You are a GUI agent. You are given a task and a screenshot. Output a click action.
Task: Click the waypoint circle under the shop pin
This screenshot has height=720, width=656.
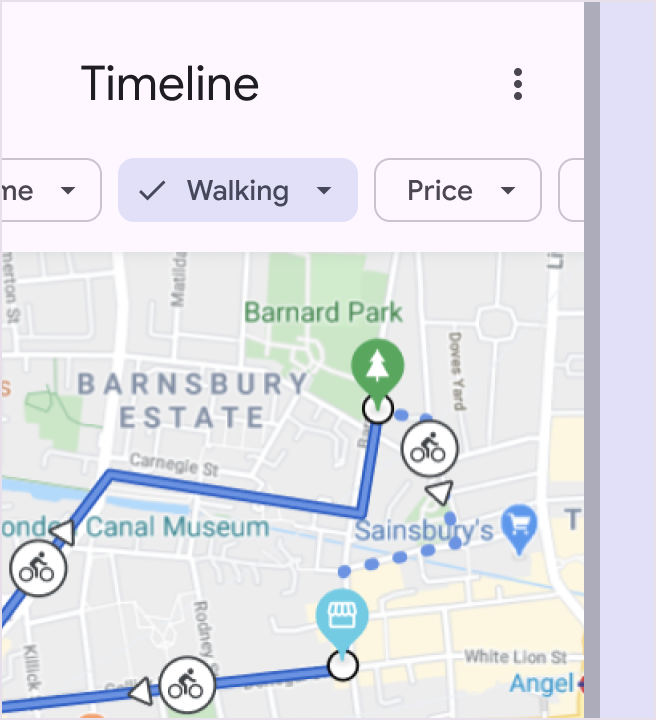(x=342, y=665)
